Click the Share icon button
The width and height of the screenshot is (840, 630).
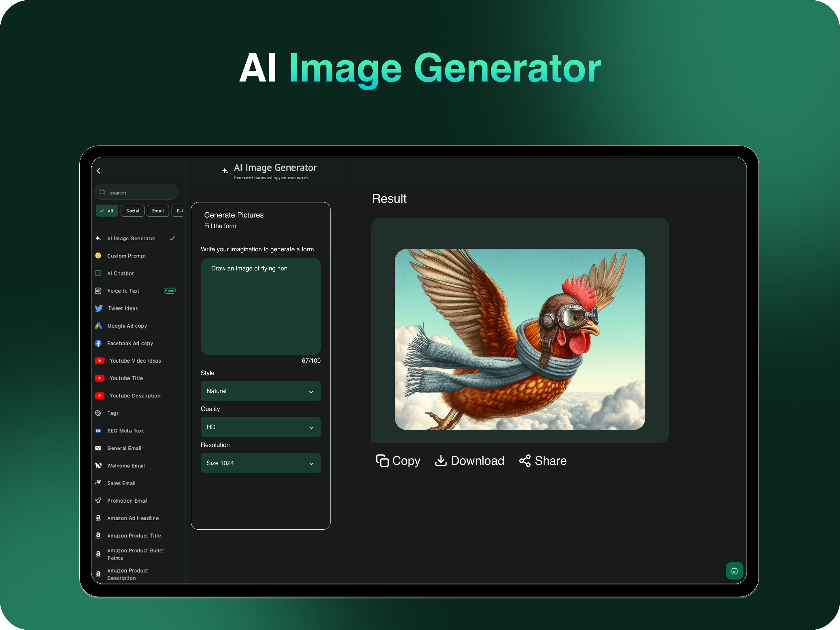[525, 461]
